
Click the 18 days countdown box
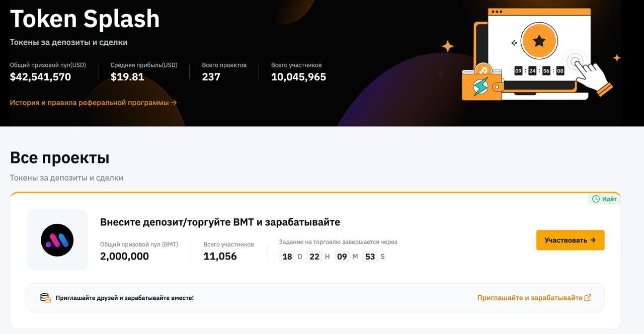[287, 257]
